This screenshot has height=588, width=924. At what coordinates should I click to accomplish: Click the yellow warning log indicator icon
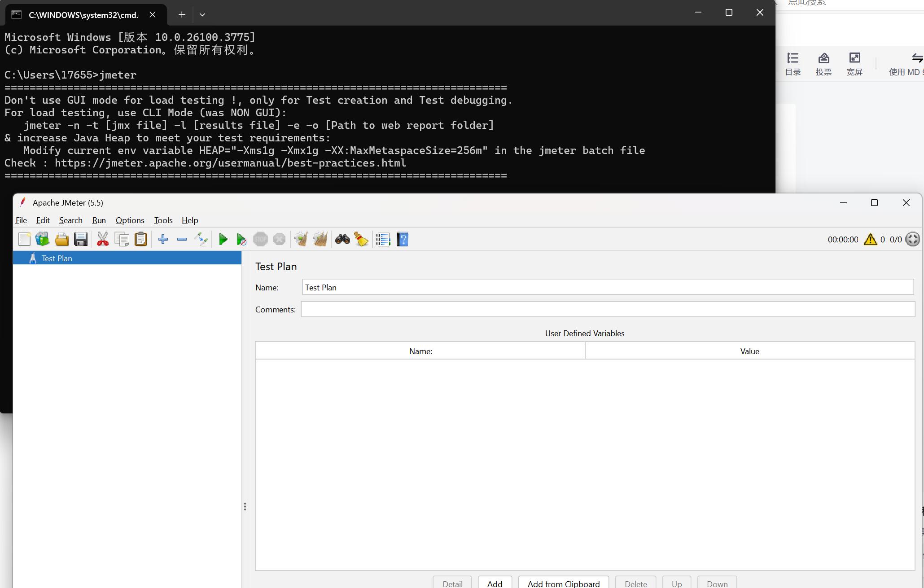[x=870, y=239]
